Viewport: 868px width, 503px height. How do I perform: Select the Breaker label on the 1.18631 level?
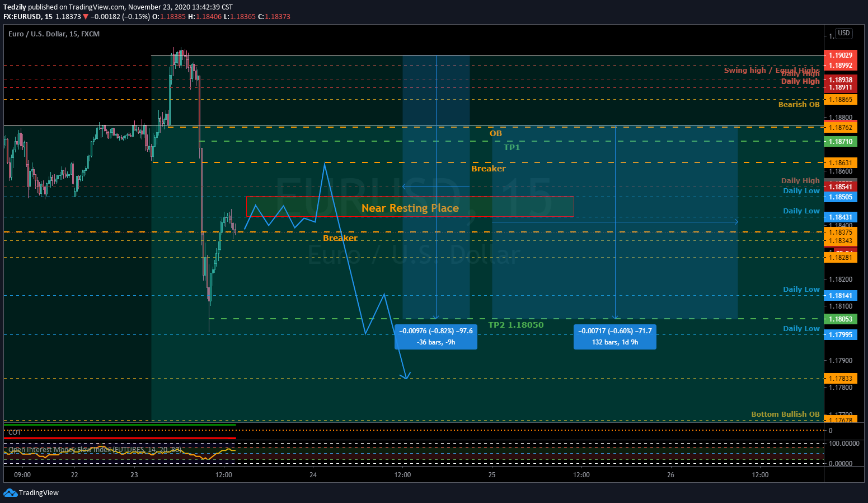[488, 169]
